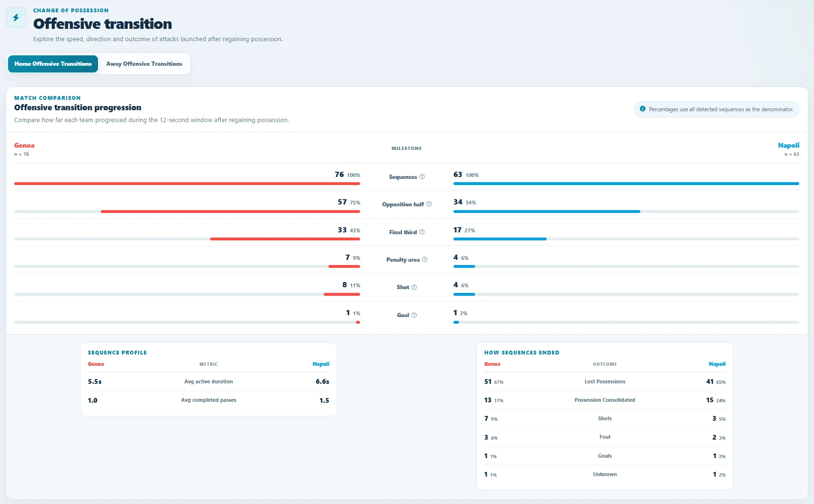Image resolution: width=814 pixels, height=504 pixels.
Task: Click the 'SEQUENCE PROFILE' card title
Action: tap(117, 353)
